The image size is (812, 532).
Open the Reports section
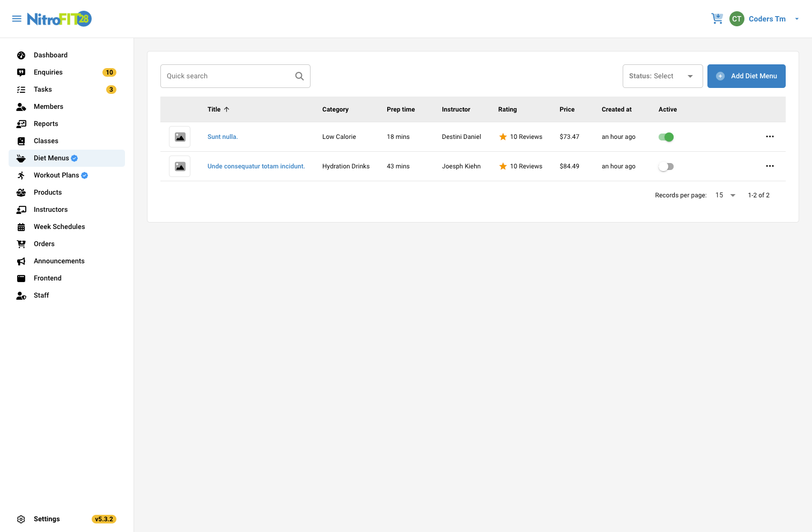(46, 123)
